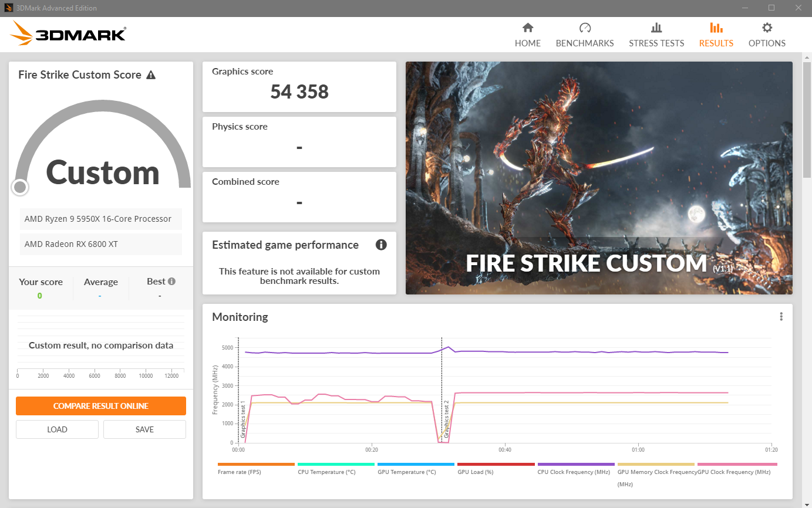Open Monitoring panel three-dot menu
812x508 pixels.
(x=781, y=317)
